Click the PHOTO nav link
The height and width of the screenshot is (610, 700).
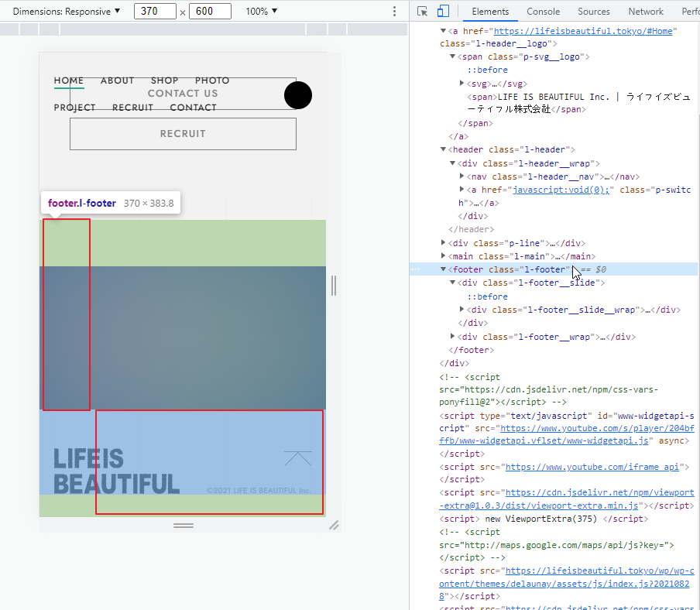[x=212, y=81]
